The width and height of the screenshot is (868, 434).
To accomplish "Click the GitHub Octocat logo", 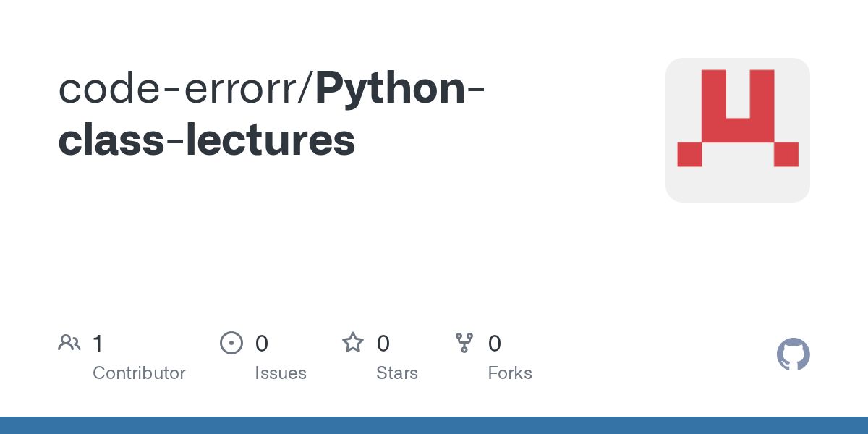I will click(x=793, y=354).
